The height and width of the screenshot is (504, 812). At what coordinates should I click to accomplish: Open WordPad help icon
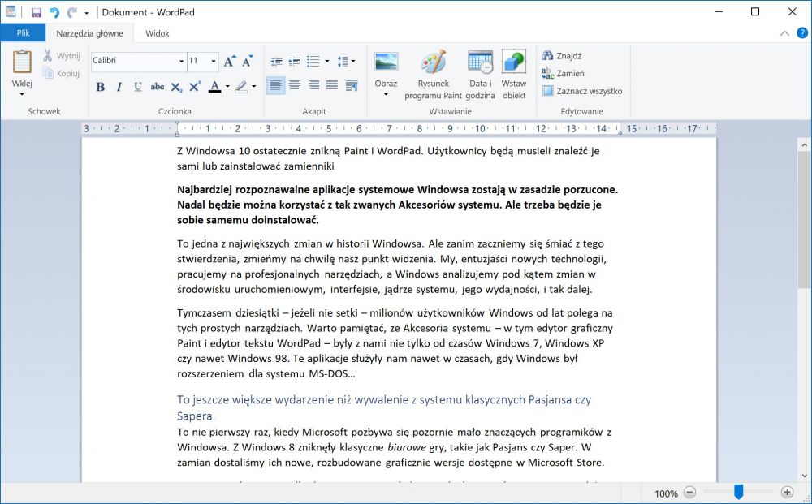801,33
